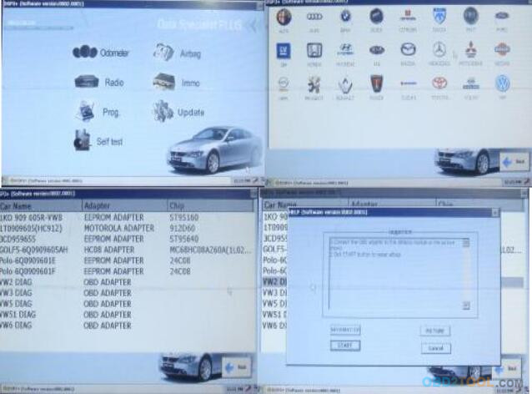The height and width of the screenshot is (394, 532).
Task: Open the Odometer function
Action: click(x=101, y=53)
